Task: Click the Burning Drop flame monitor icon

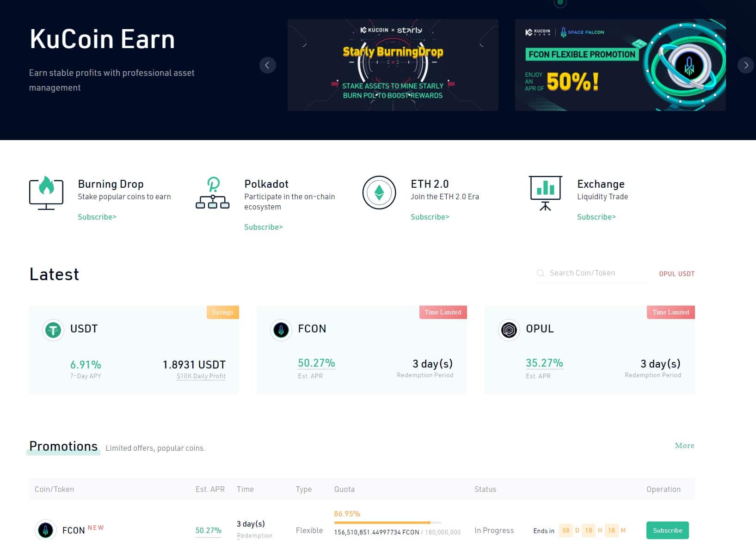Action: click(46, 193)
